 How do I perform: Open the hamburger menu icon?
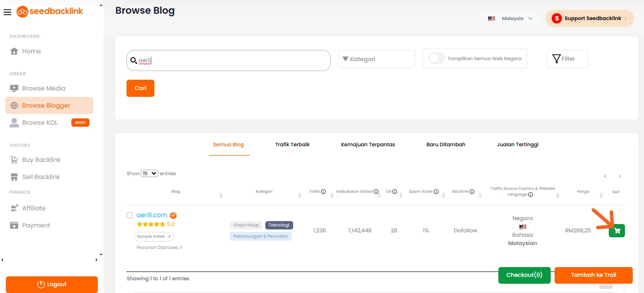(7, 12)
